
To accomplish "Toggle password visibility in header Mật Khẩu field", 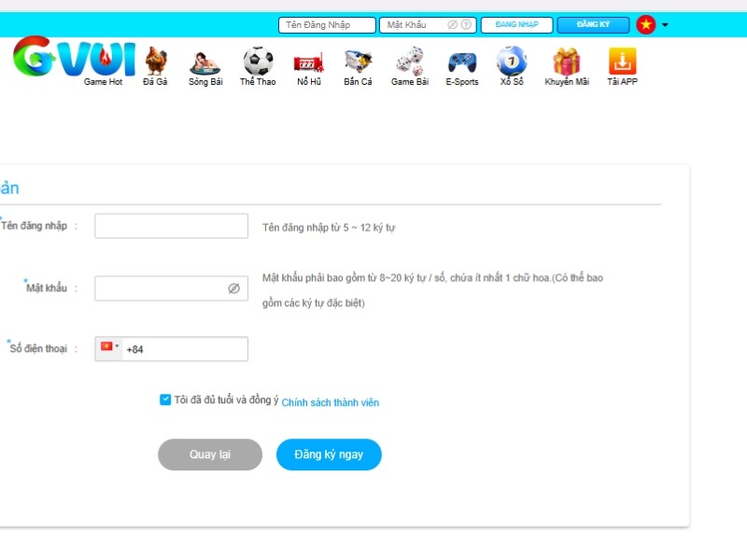I will [x=452, y=25].
